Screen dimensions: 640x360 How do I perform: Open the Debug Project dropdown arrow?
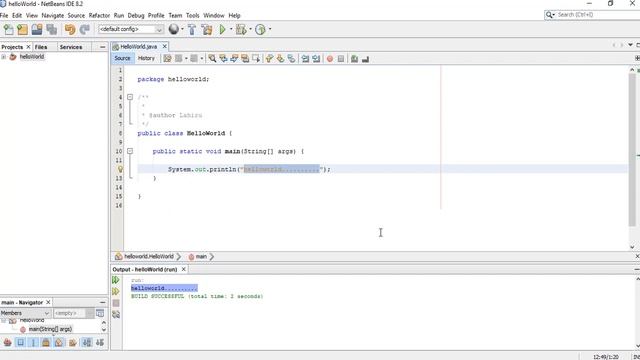pos(251,29)
